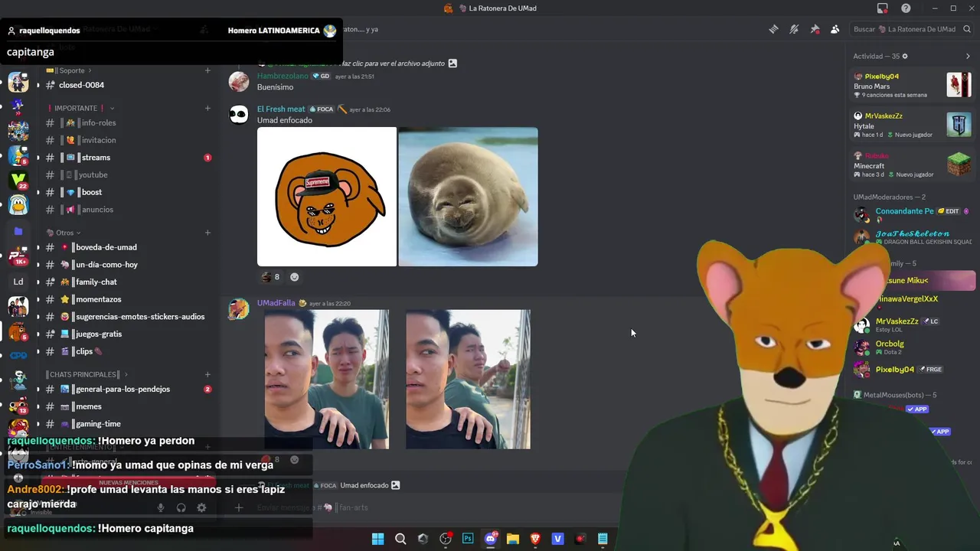Open UMadFalla's first photo attachment
Viewport: 980px width, 551px height.
click(327, 379)
